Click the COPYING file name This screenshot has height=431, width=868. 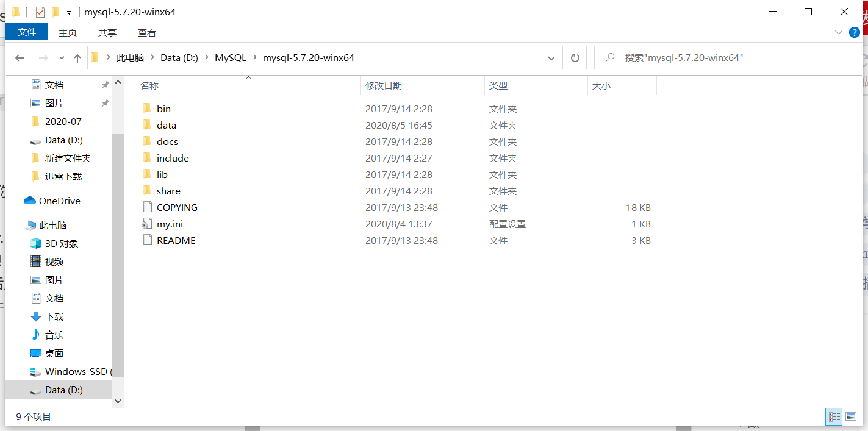(x=178, y=207)
